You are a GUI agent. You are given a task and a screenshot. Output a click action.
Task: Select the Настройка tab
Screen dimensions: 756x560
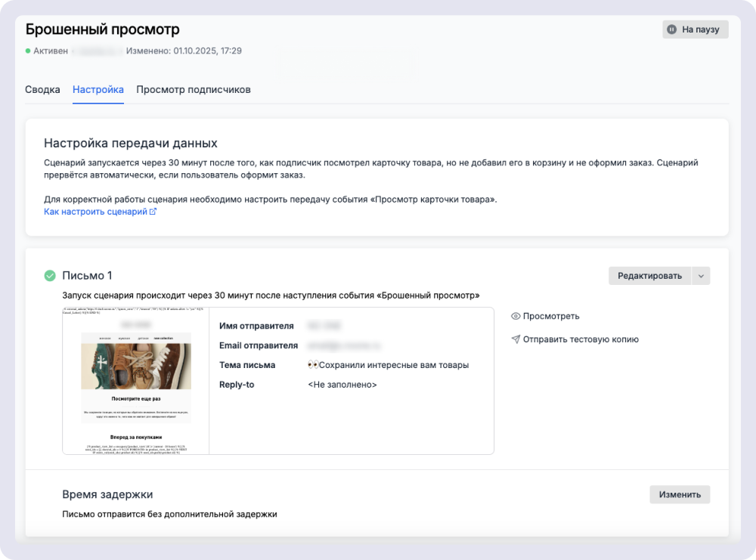pos(98,89)
